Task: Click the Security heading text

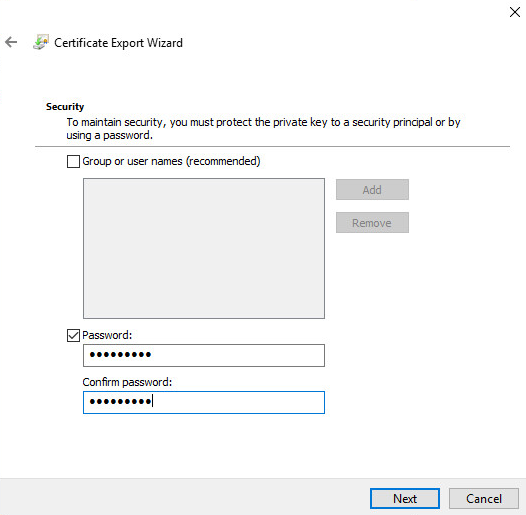Action: point(65,107)
